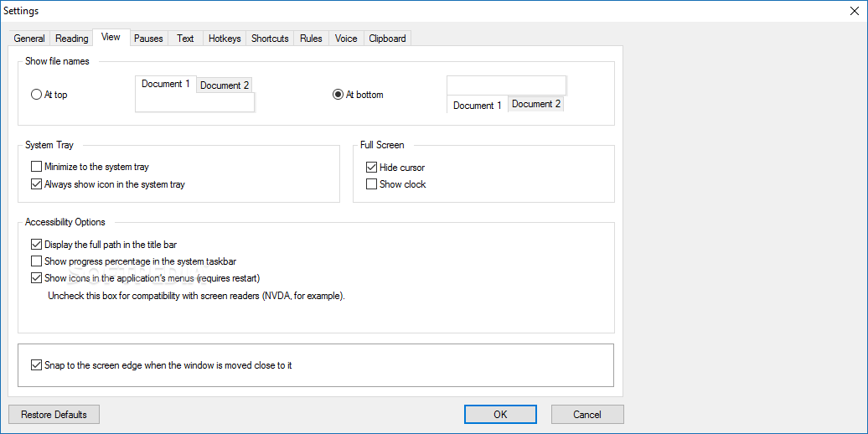Go to the Pauses tab
Screen dimensions: 868x434
click(x=148, y=39)
